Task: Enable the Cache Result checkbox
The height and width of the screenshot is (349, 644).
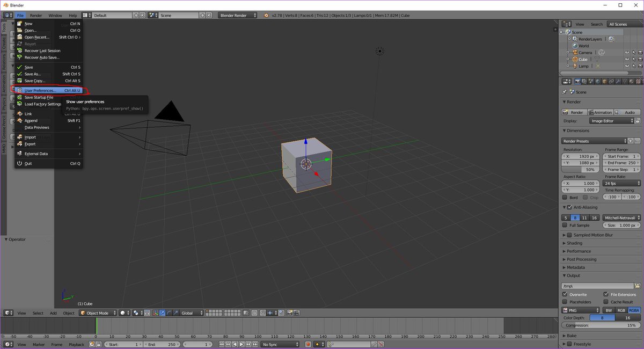Action: [x=606, y=302]
